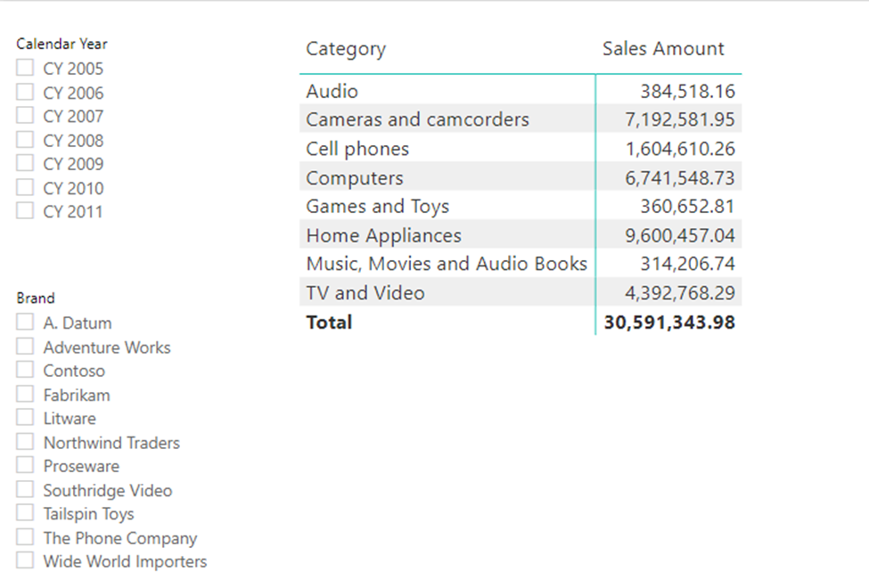
Task: Check the Northwind Traders checkbox
Action: point(25,442)
